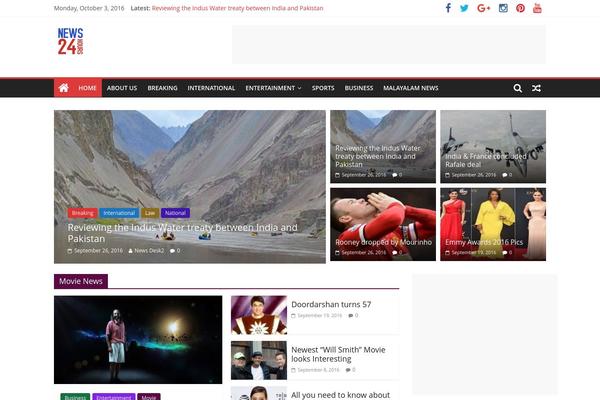This screenshot has height=400, width=600.
Task: Open the Pinterest social icon
Action: (x=520, y=8)
